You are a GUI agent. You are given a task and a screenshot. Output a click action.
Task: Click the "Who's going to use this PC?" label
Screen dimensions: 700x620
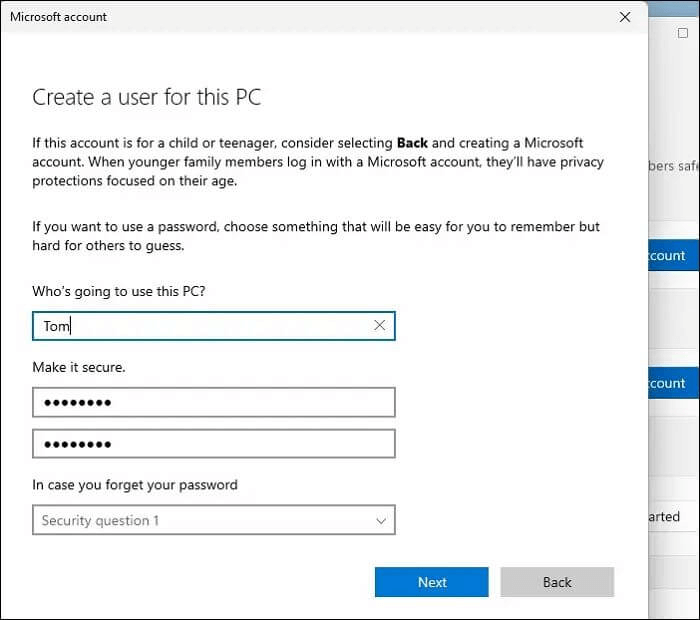(x=125, y=290)
